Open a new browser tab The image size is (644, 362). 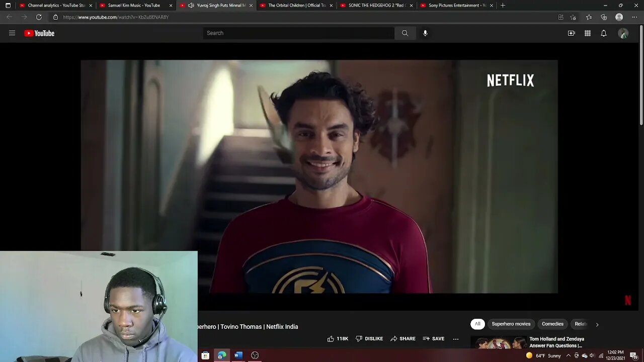pyautogui.click(x=503, y=6)
